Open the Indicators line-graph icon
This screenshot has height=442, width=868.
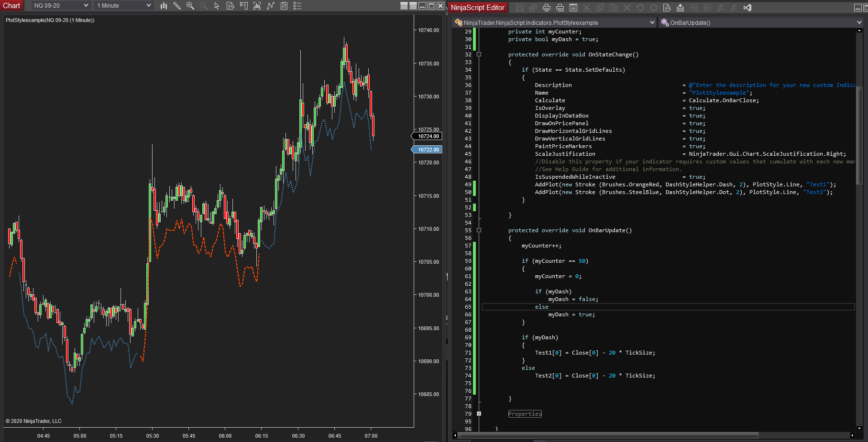[x=271, y=6]
